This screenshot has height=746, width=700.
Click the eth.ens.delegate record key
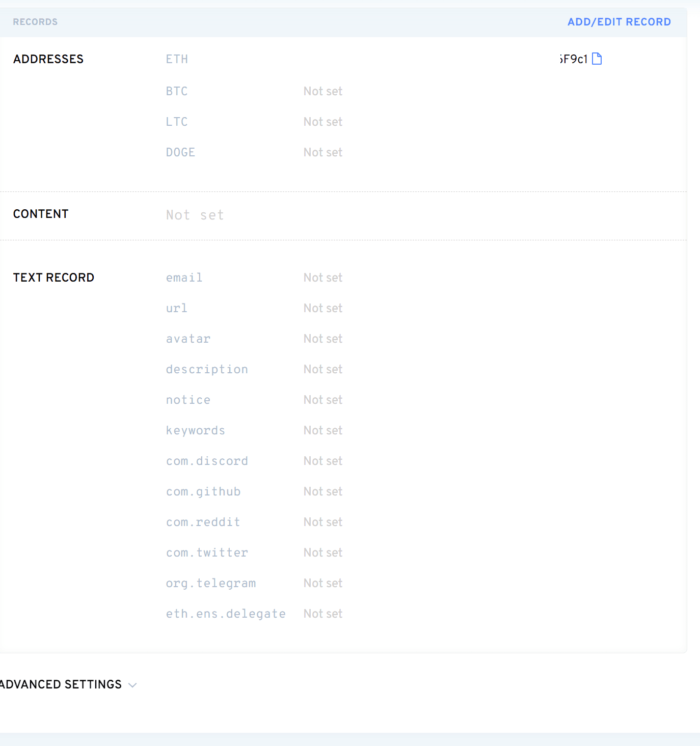pyautogui.click(x=226, y=614)
